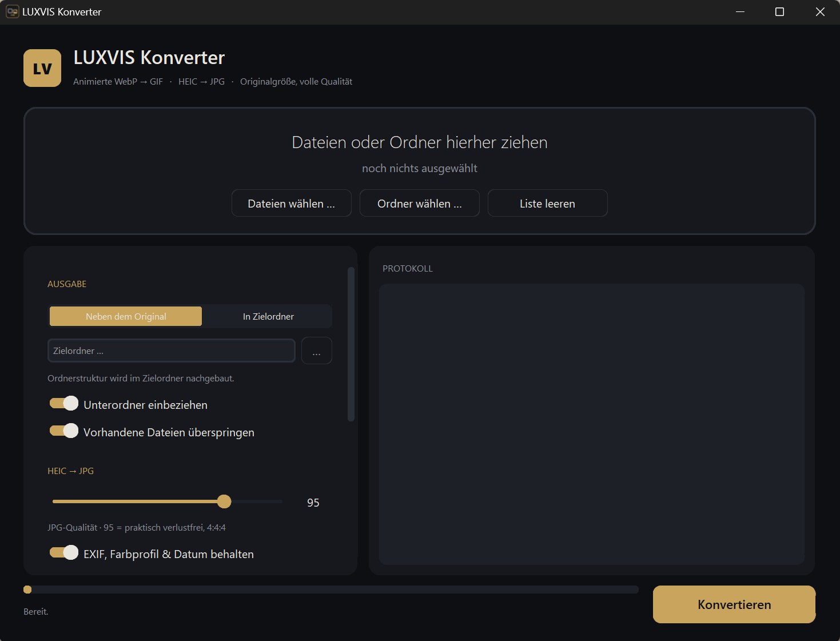Click 'Originalgröße, volle Qualität' subtitle text
Image resolution: width=840 pixels, height=641 pixels.
296,81
